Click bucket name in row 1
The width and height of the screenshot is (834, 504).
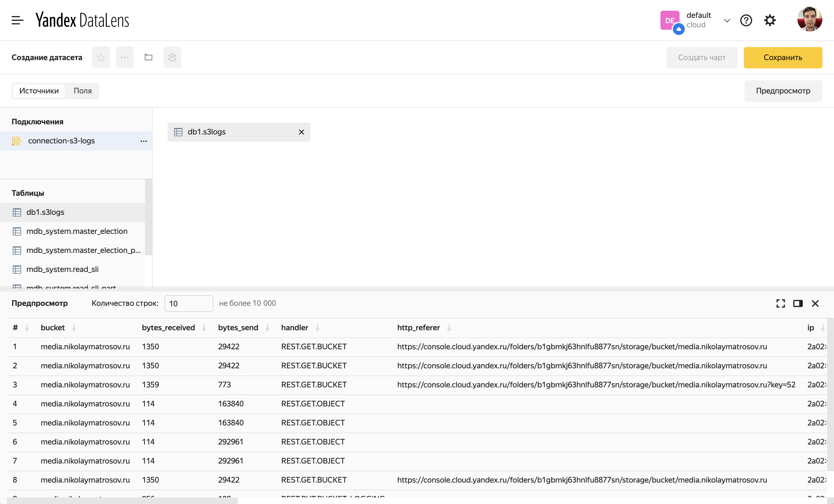(85, 346)
